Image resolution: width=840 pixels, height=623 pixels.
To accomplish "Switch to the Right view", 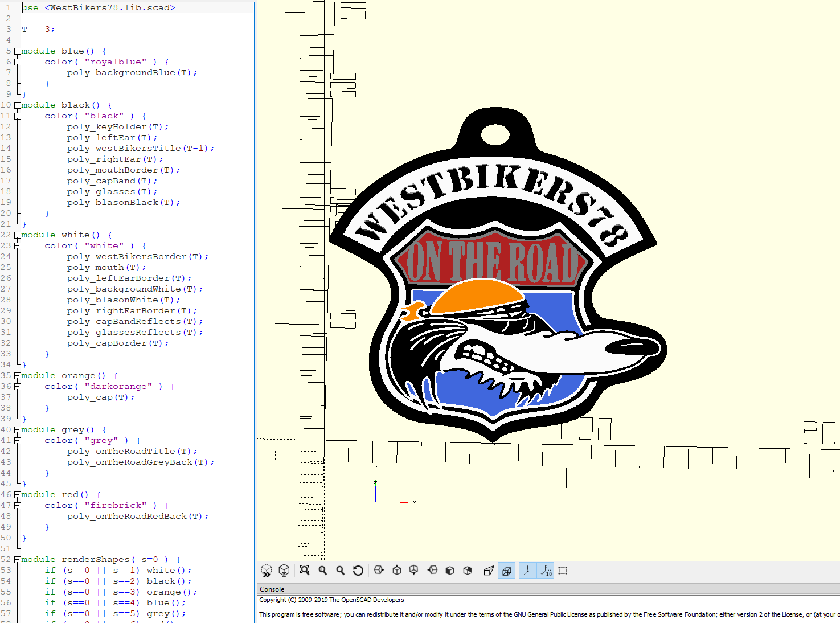I will (x=379, y=571).
